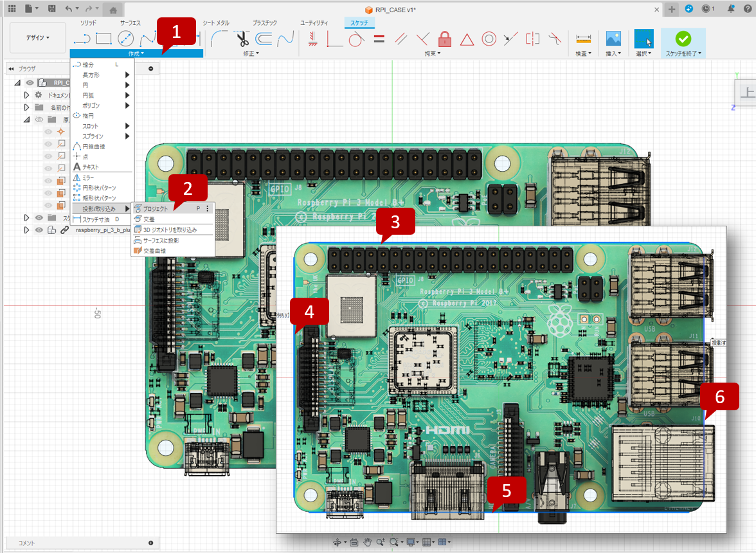Click the Undo arrow
Viewport: 756px width, 553px height.
[69, 8]
